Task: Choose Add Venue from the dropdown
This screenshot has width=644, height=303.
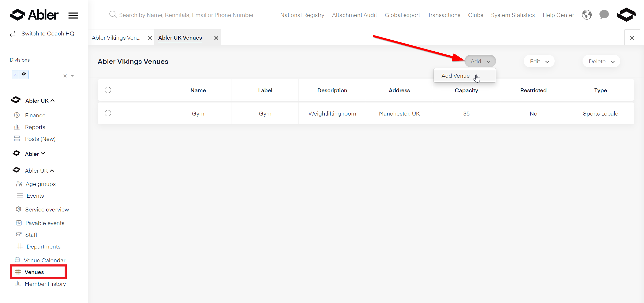Action: click(x=455, y=76)
